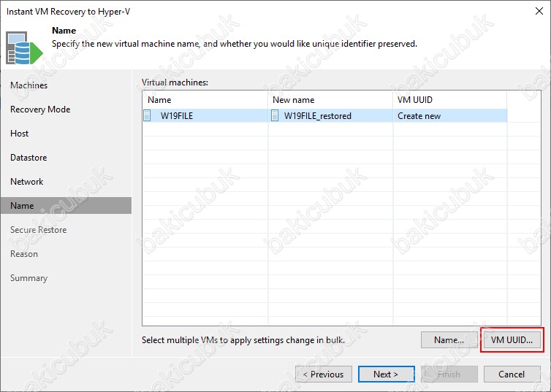Screen dimensions: 551x392
Task: Click the VM UUID... button
Action: (x=512, y=339)
